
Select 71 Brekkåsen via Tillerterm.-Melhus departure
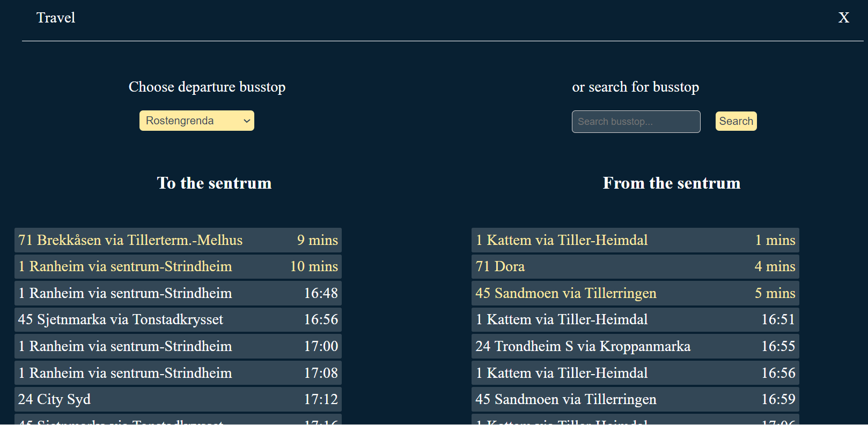178,240
